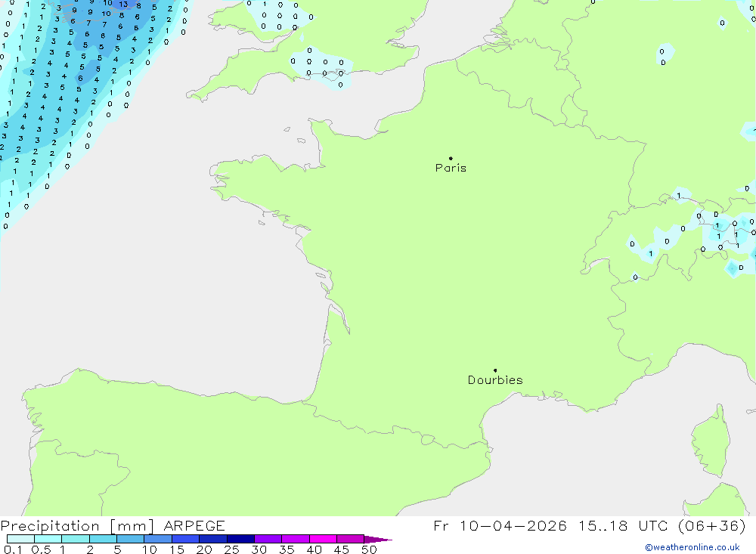Click the 5–10 mm legend swatch
The image size is (756, 554).
pos(130,539)
